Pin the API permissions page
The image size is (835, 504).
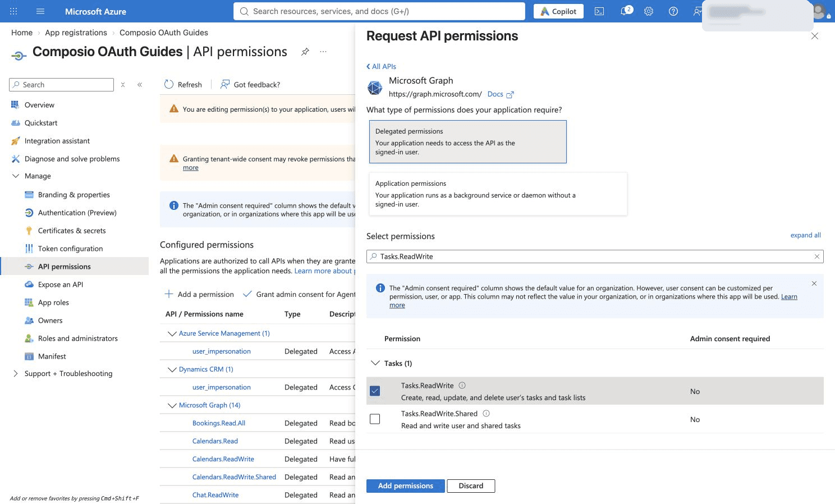[x=305, y=52]
